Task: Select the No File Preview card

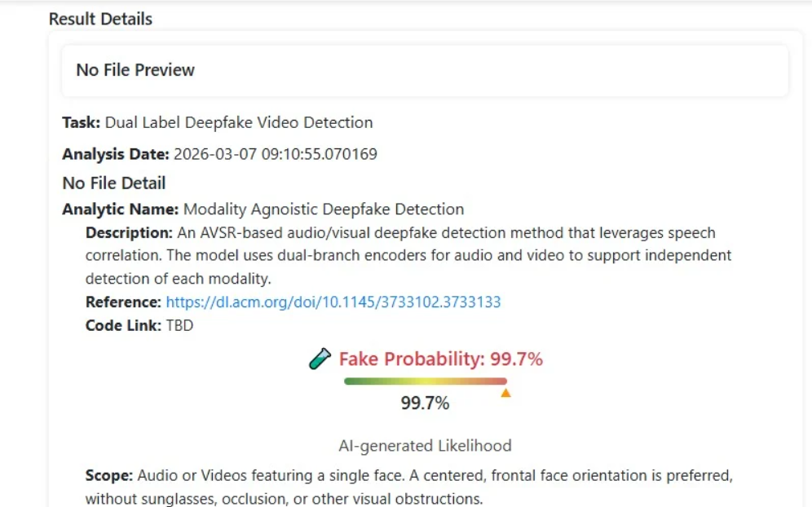Action: click(425, 70)
